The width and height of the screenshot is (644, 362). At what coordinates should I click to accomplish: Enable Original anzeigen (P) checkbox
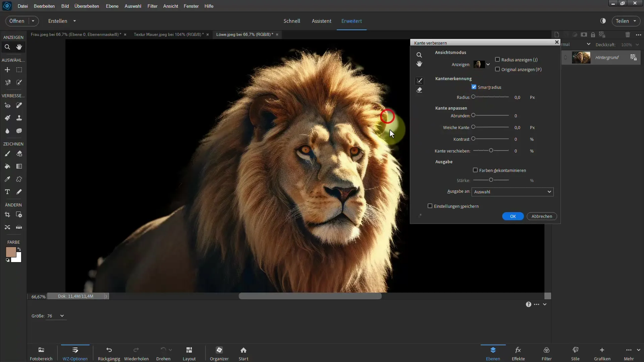[x=497, y=69]
